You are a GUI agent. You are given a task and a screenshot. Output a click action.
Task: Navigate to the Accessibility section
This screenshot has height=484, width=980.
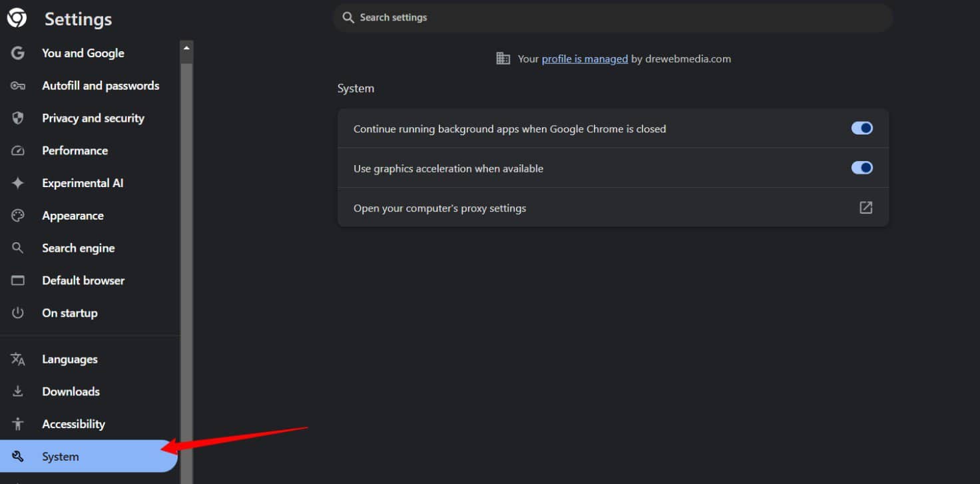point(73,423)
